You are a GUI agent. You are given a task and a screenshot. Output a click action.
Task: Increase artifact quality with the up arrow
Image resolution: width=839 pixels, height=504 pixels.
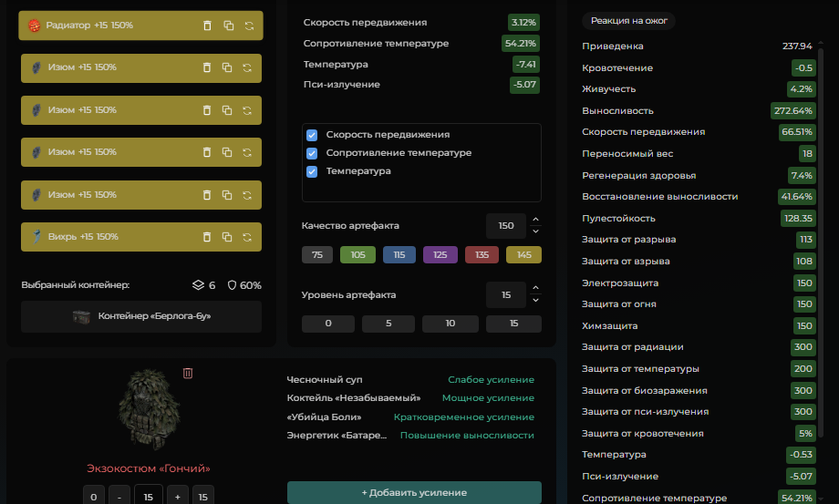coord(535,220)
